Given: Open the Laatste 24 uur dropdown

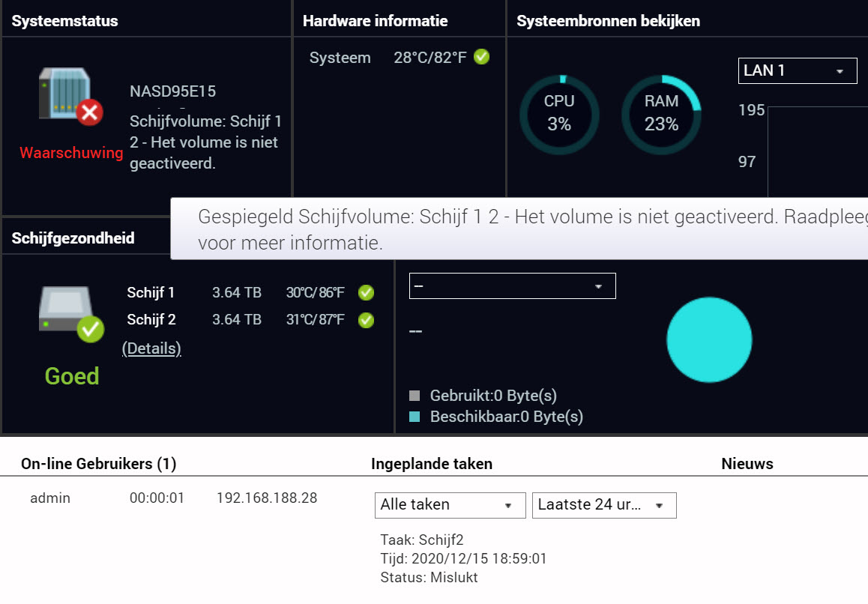Looking at the screenshot, I should [x=603, y=505].
